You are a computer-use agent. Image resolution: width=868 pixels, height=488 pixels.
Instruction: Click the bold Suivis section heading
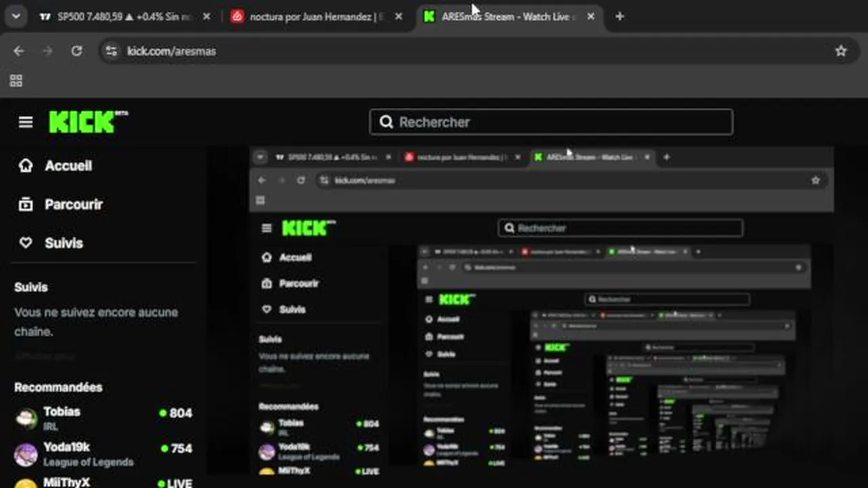point(31,287)
